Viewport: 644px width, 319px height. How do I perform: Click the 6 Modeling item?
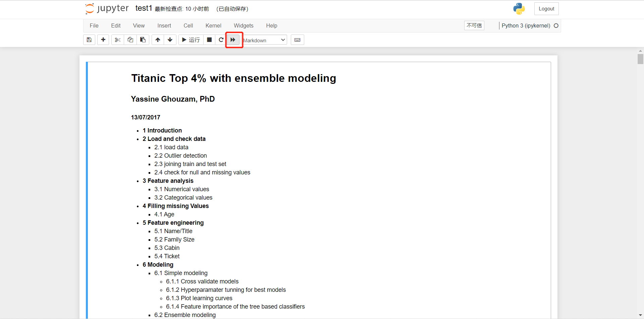158,265
